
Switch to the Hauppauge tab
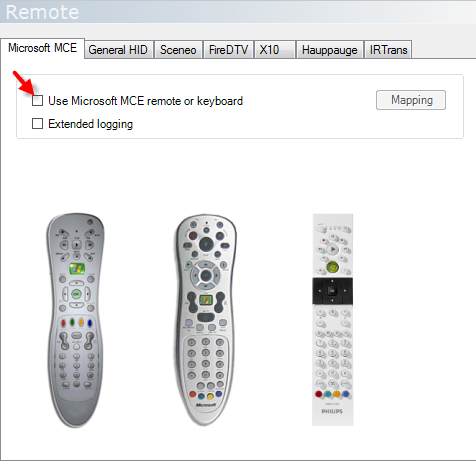(x=330, y=50)
